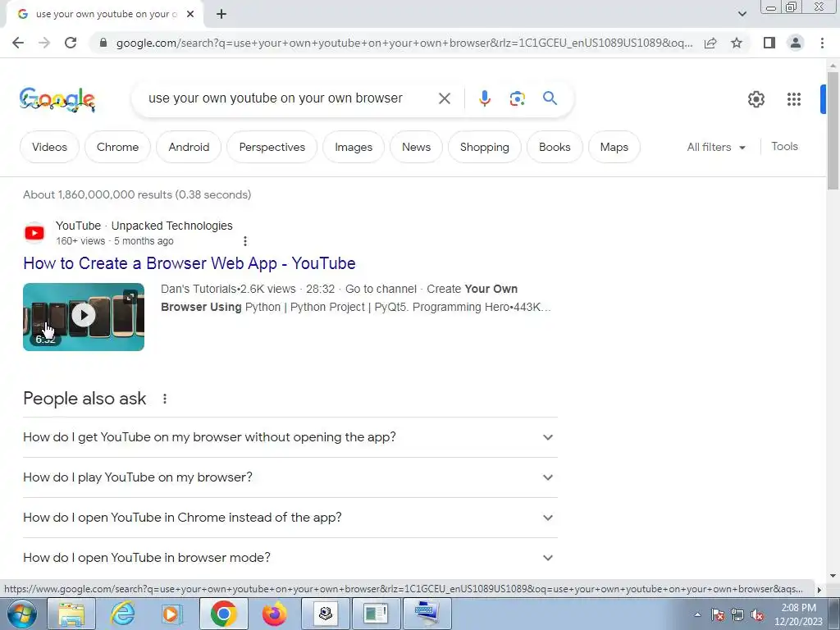This screenshot has height=630, width=840.
Task: Open search Tools
Action: click(x=784, y=146)
